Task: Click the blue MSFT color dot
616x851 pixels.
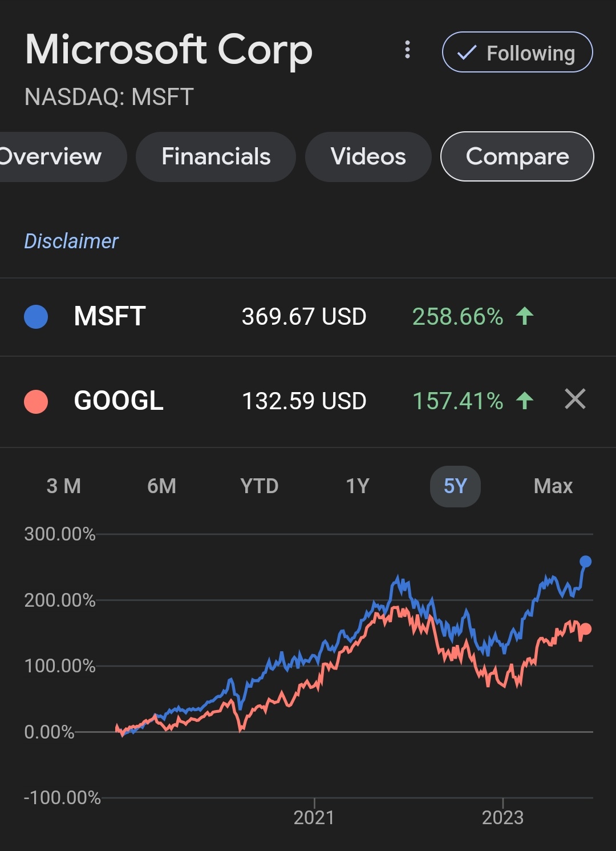Action: (x=36, y=317)
